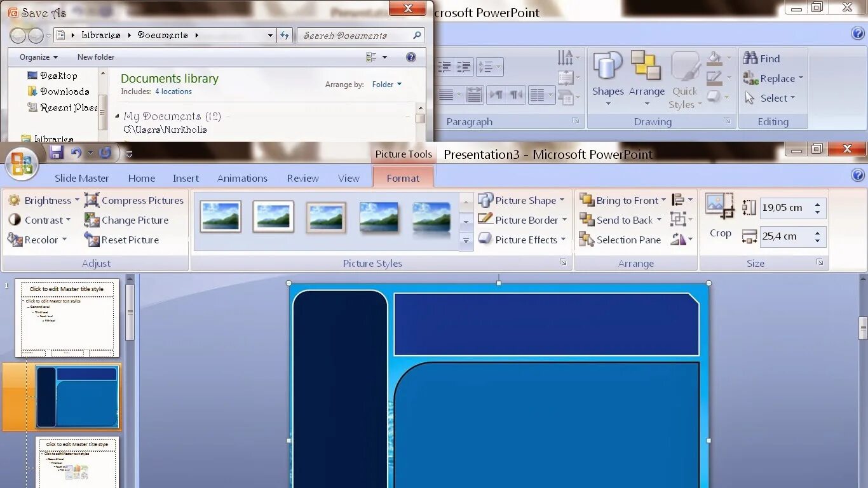This screenshot has width=868, height=488.
Task: Switch to the Animations tab
Action: 242,179
